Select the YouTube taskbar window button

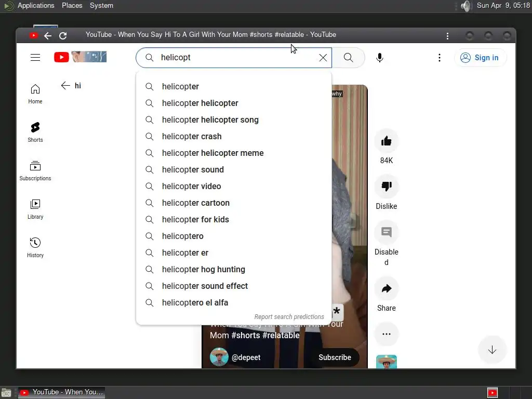click(x=61, y=392)
